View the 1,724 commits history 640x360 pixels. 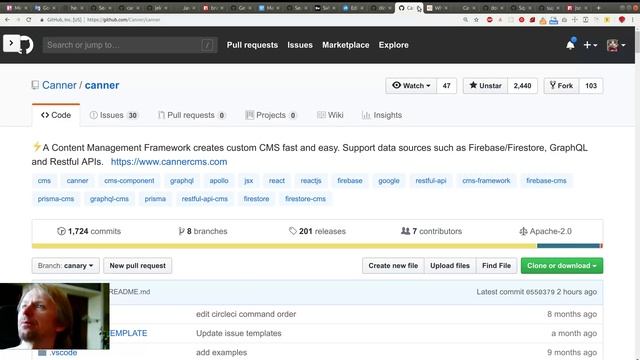89,231
